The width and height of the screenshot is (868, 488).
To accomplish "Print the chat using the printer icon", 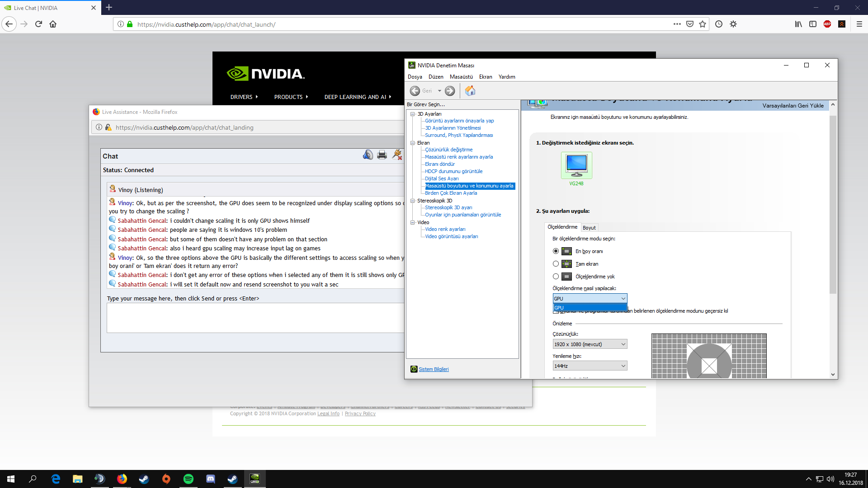I will pyautogui.click(x=382, y=155).
